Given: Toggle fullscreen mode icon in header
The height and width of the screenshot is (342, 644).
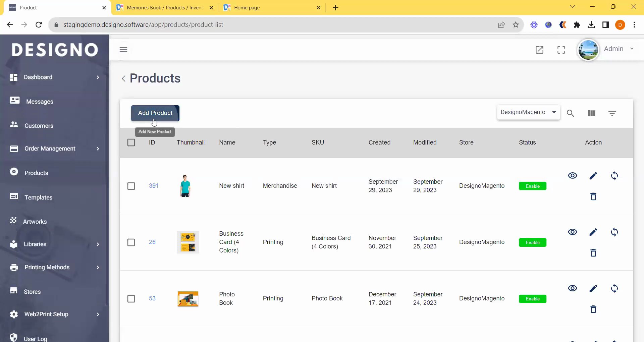Looking at the screenshot, I should (x=561, y=50).
